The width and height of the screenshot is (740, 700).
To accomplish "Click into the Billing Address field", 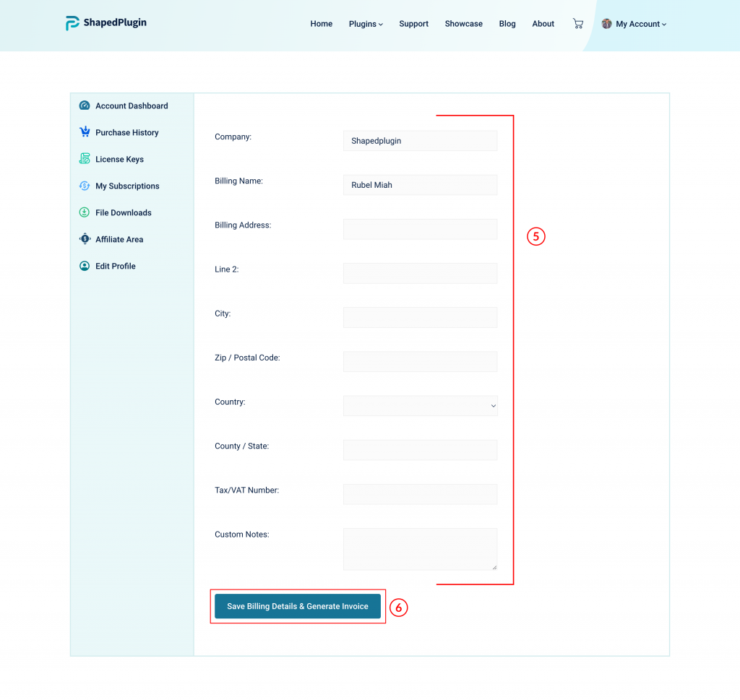I will point(420,229).
